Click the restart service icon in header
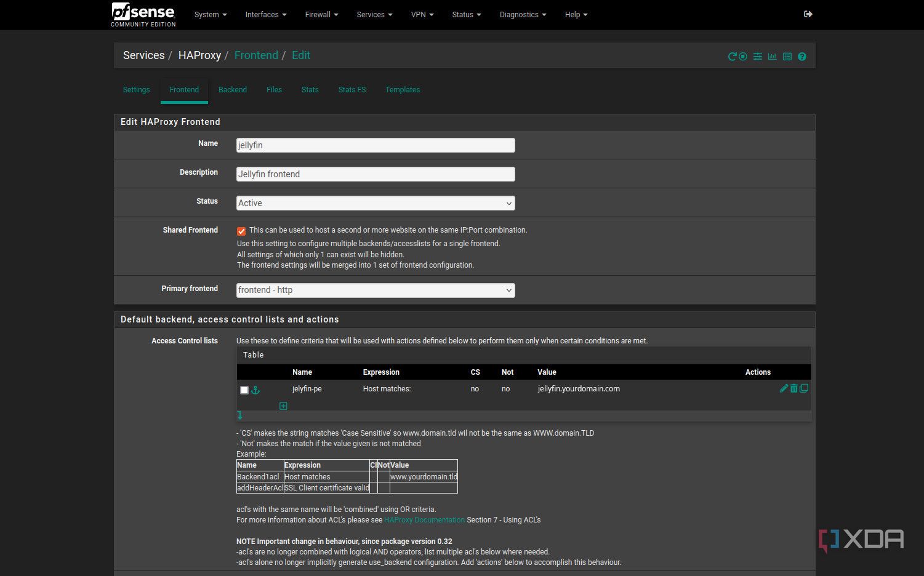The height and width of the screenshot is (576, 924). (732, 57)
